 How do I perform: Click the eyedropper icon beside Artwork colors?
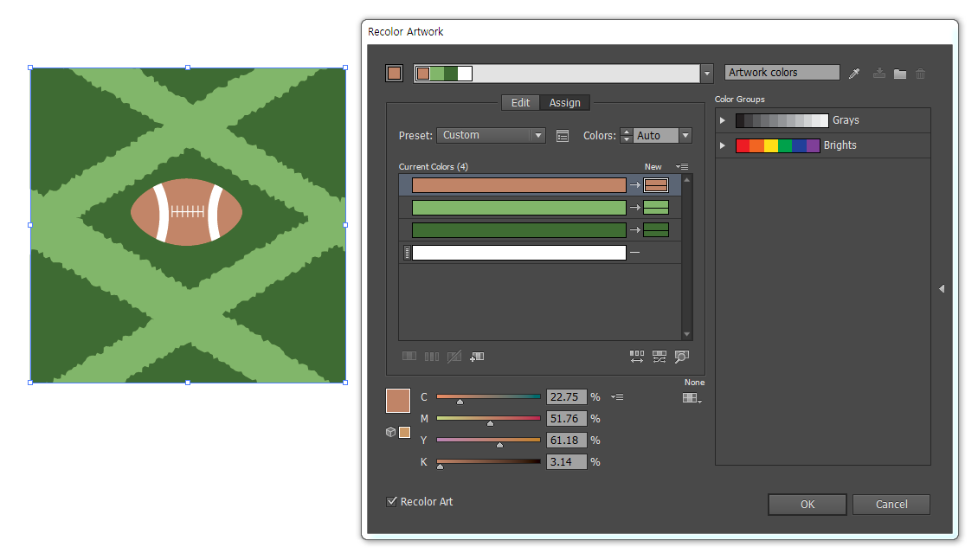[x=854, y=74]
